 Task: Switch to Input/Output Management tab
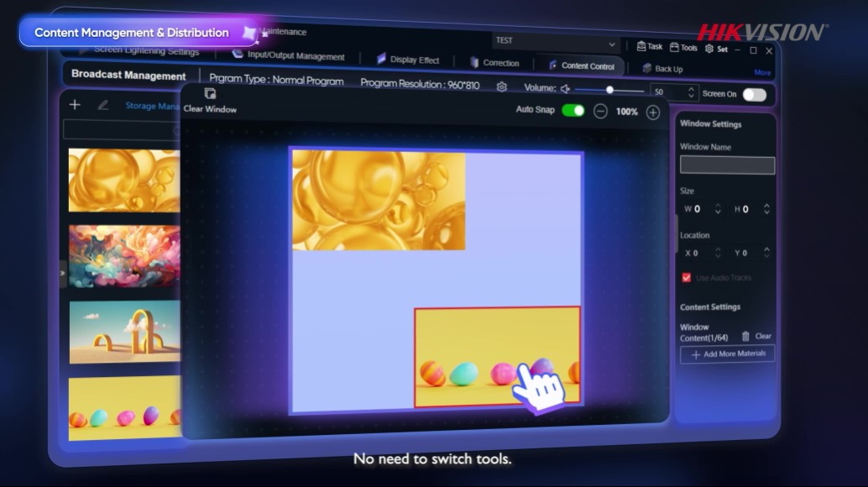[x=289, y=55]
